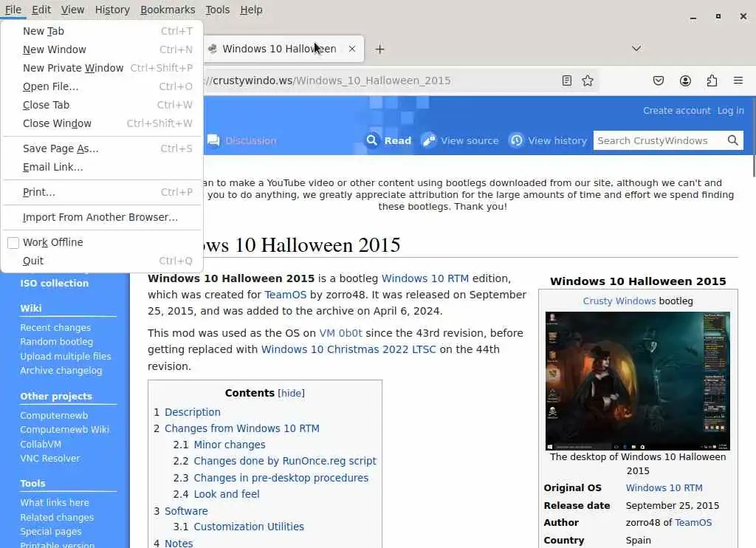756x548 pixels.
Task: Jump to Customization Utilities section
Action: pos(249,527)
